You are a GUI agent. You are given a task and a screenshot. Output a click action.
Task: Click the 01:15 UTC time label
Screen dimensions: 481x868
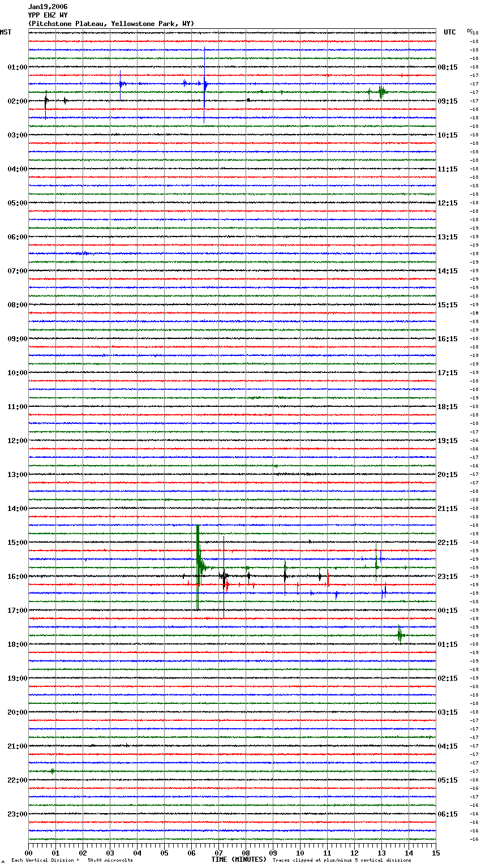click(x=448, y=644)
